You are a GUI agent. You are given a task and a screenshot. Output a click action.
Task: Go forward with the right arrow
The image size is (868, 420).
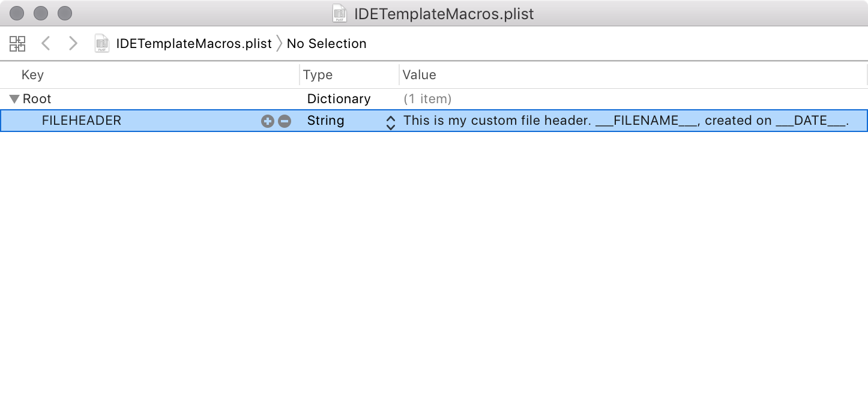pos(73,44)
